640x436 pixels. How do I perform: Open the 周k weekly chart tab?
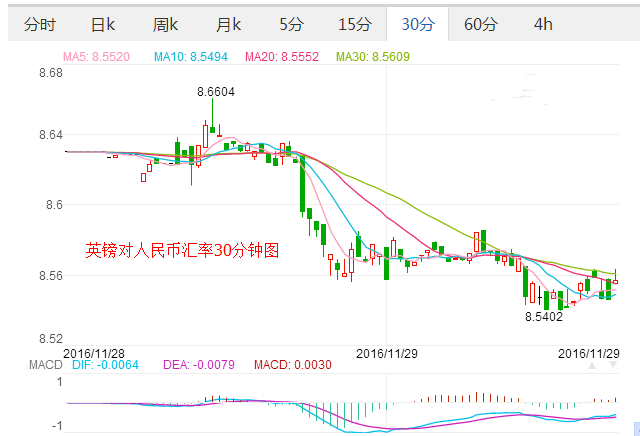click(166, 24)
